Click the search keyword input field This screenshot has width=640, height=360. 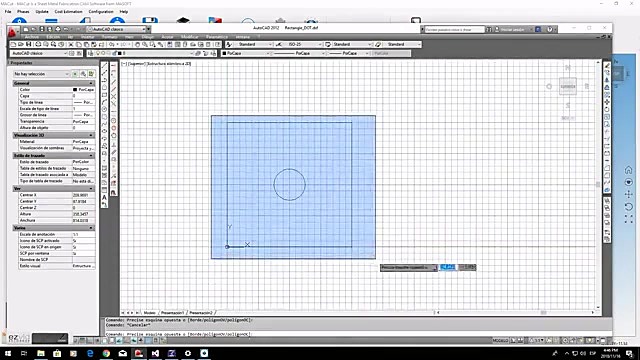(x=455, y=29)
